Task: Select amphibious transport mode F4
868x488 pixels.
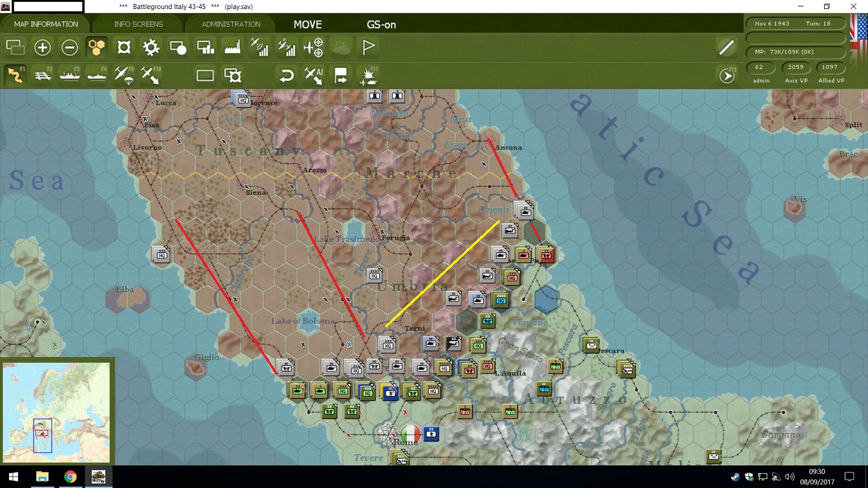Action: click(x=97, y=76)
